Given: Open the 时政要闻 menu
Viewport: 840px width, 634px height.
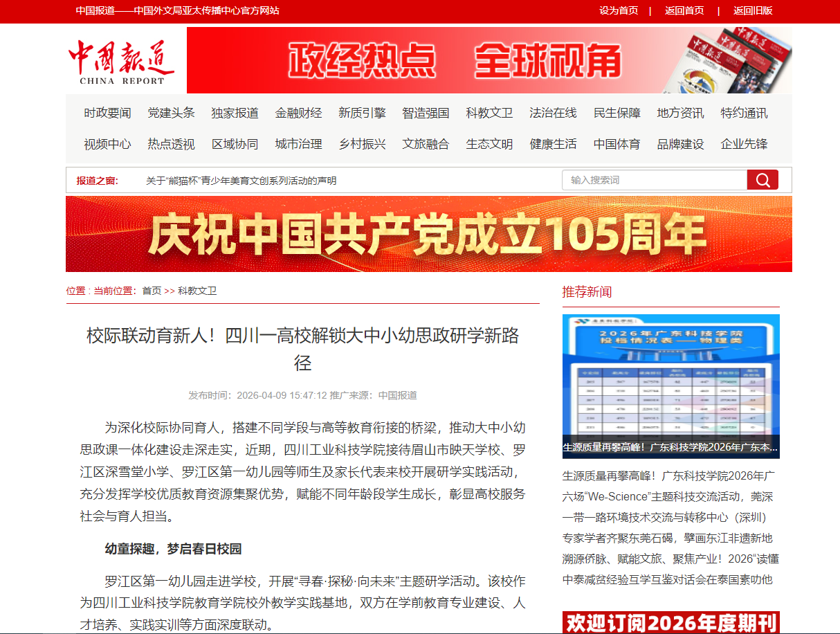Looking at the screenshot, I should coord(107,113).
